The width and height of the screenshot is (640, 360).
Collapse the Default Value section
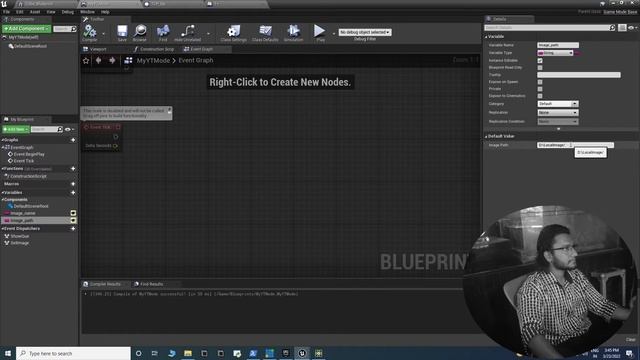[x=486, y=136]
